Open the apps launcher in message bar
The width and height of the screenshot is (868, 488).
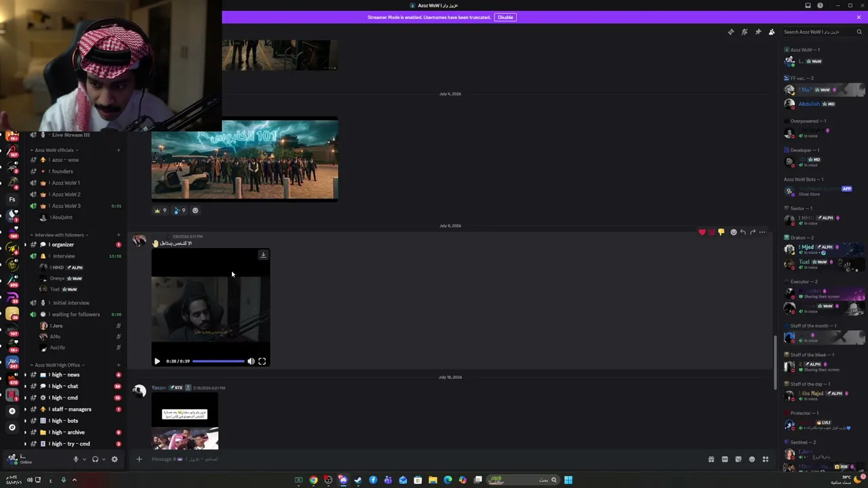coord(766,459)
